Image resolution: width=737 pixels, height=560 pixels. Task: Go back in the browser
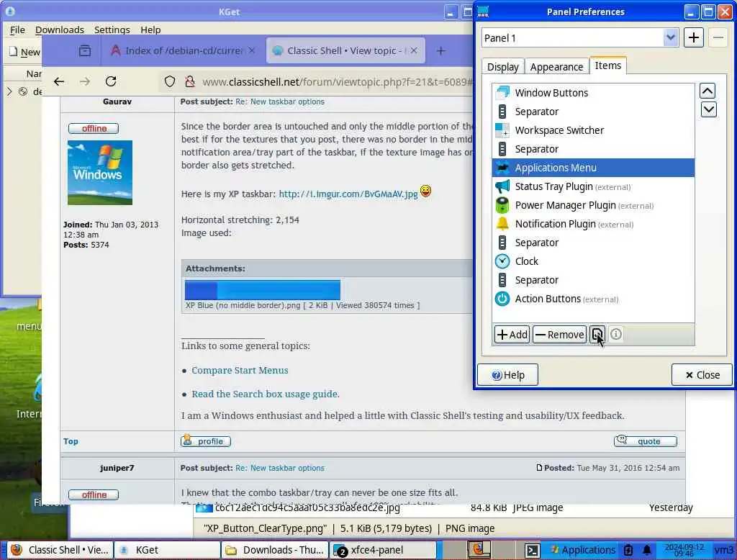pyautogui.click(x=59, y=82)
